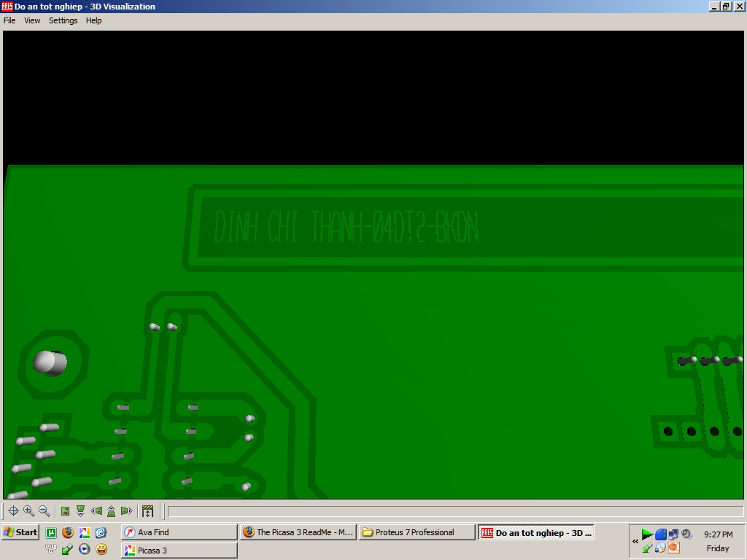Click blue drive tray icon
The height and width of the screenshot is (560, 747).
(x=660, y=534)
